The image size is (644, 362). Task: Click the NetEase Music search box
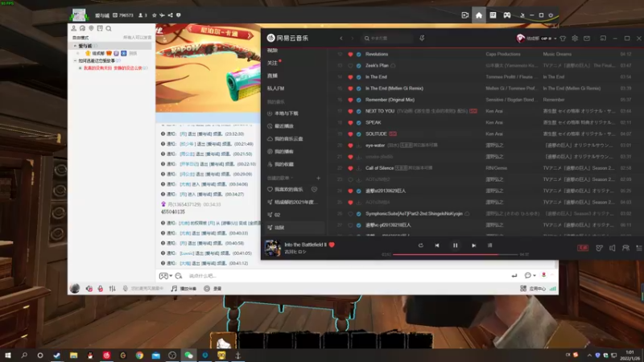coord(387,38)
